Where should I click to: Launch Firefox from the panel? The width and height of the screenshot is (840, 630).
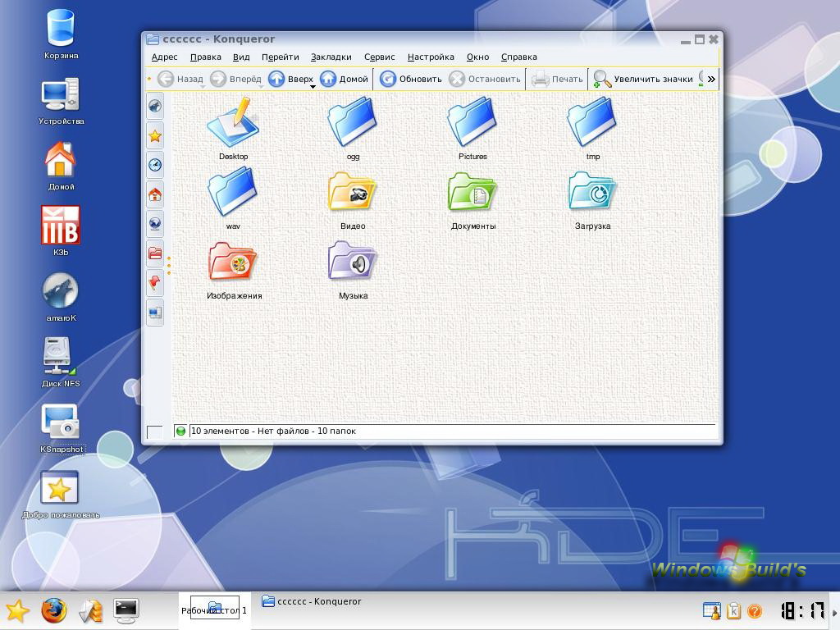(54, 610)
